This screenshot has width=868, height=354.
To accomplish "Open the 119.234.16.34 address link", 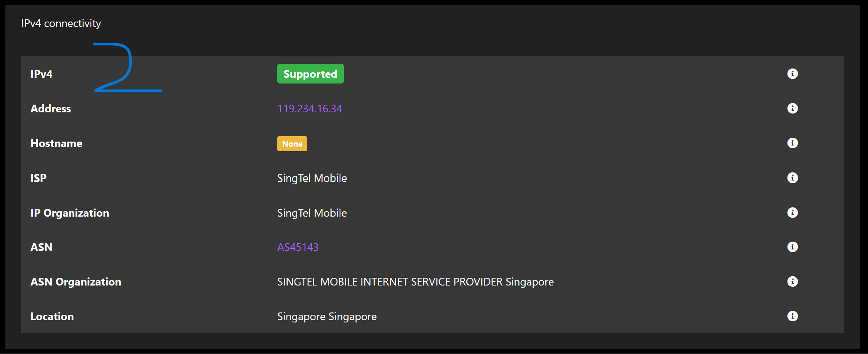I will click(x=310, y=109).
